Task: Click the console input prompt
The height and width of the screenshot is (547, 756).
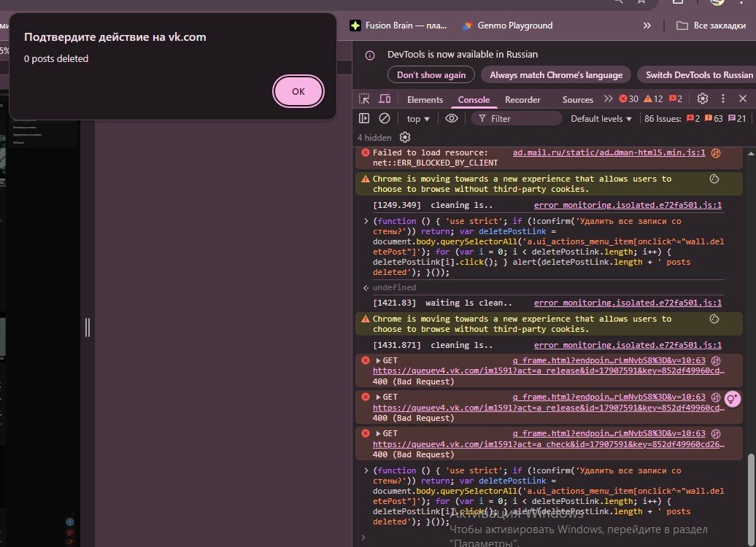Action: [x=549, y=538]
